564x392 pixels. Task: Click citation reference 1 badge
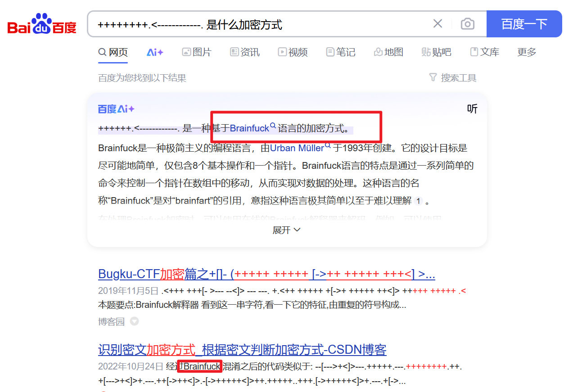point(418,201)
